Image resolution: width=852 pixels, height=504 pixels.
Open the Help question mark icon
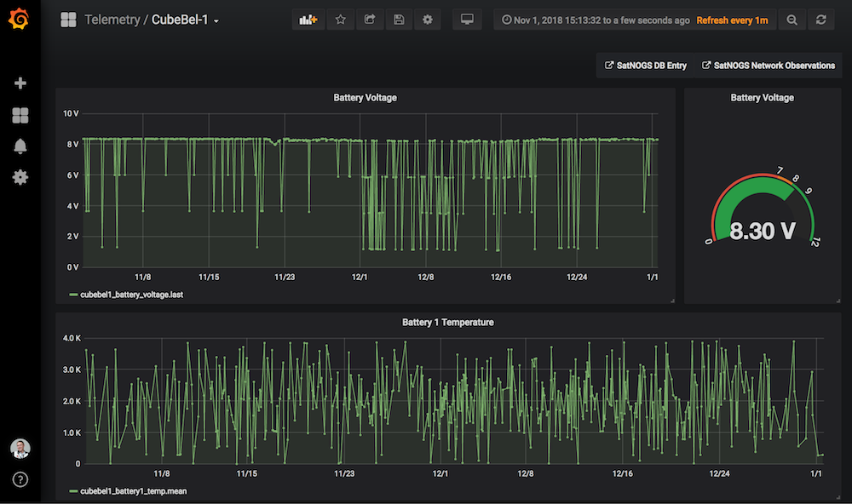[20, 479]
